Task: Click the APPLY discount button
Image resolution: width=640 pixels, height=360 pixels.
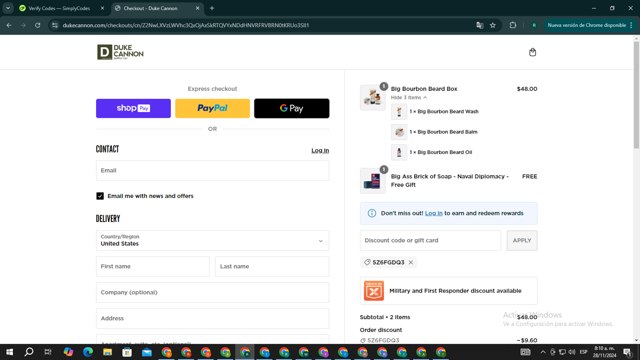Action: pos(522,240)
